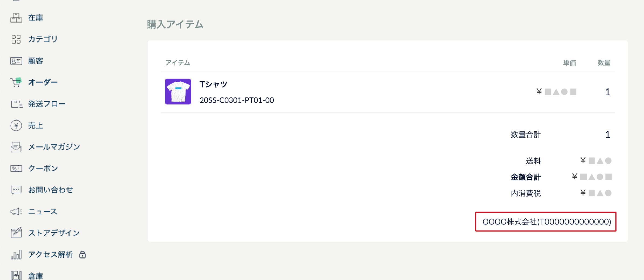Click the 売上 yen circle icon
Viewport: 644px width, 280px height.
16,125
